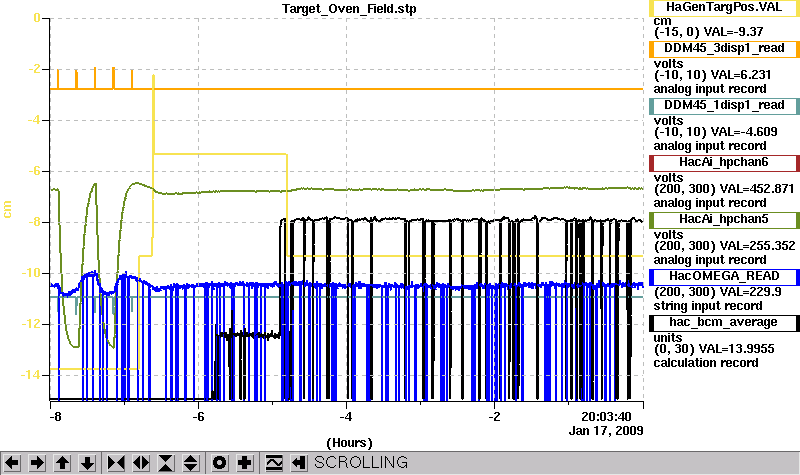This screenshot has height=475, width=800.
Task: Pan the chart right with the right arrow
Action: click(37, 463)
